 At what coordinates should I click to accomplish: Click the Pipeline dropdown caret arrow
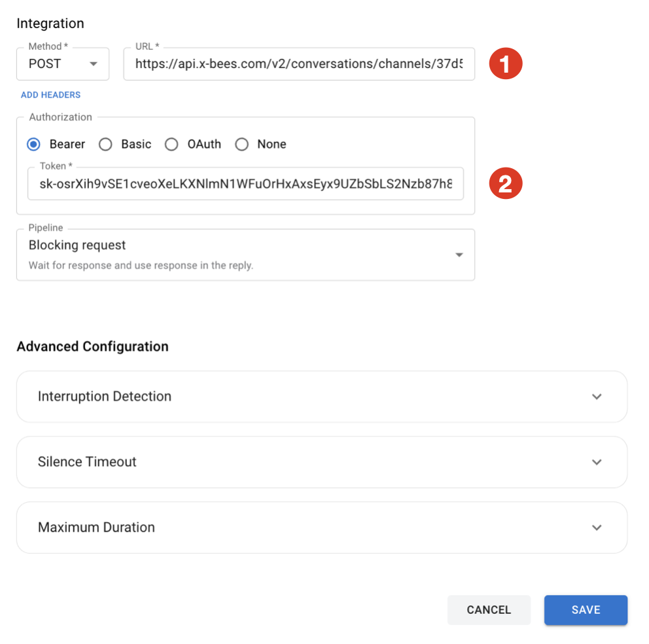click(459, 255)
